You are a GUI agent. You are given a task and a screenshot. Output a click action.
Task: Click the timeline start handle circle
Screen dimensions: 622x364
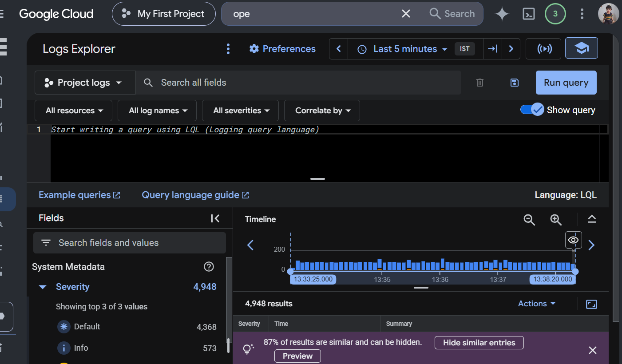[290, 271]
